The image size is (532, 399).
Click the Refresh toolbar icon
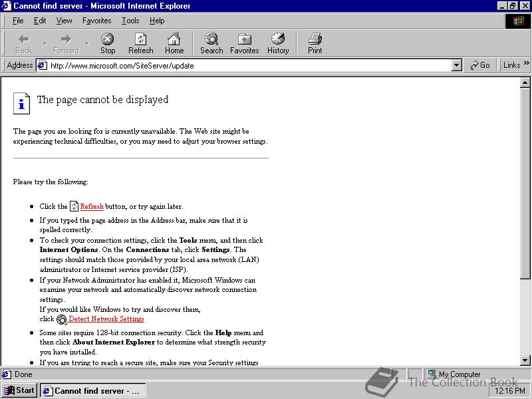(140, 39)
